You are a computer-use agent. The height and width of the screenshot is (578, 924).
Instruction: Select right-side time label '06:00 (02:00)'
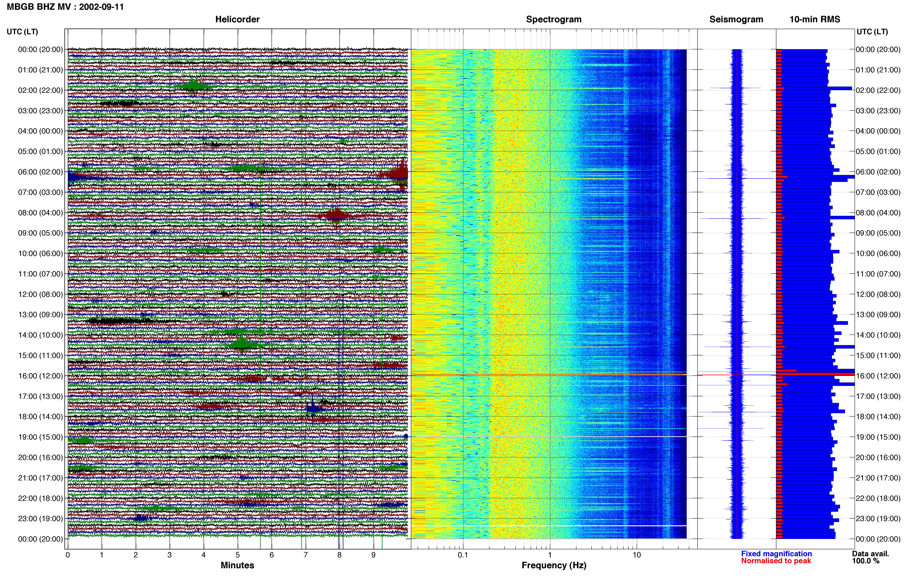point(878,172)
